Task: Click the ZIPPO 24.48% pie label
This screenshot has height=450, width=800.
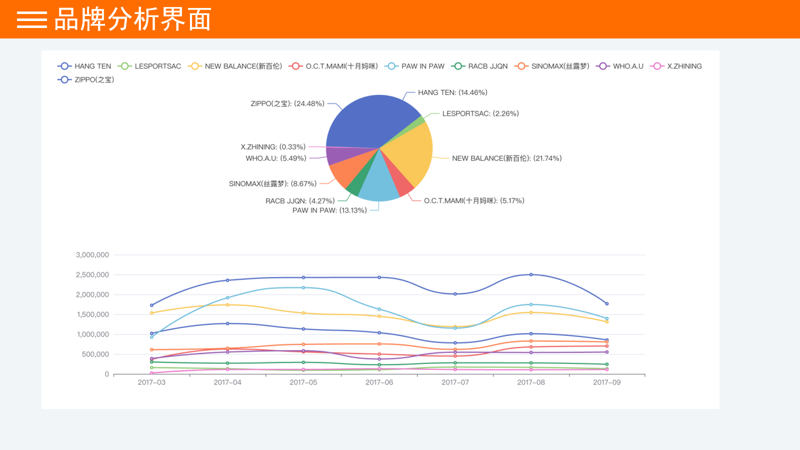Action: pyautogui.click(x=287, y=104)
